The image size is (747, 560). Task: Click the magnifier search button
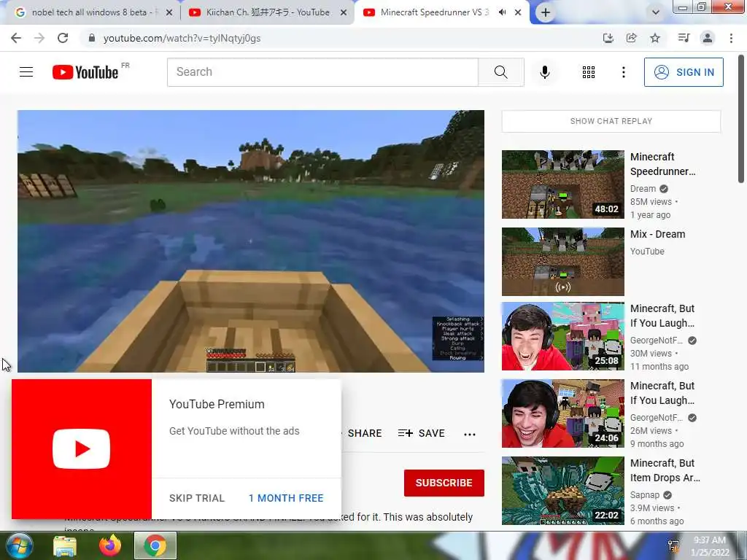[500, 72]
